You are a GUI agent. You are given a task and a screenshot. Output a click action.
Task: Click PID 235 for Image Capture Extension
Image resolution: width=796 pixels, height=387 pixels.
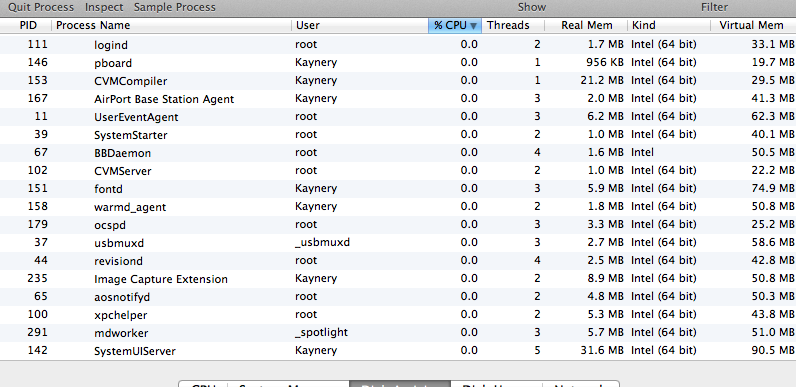(38, 278)
